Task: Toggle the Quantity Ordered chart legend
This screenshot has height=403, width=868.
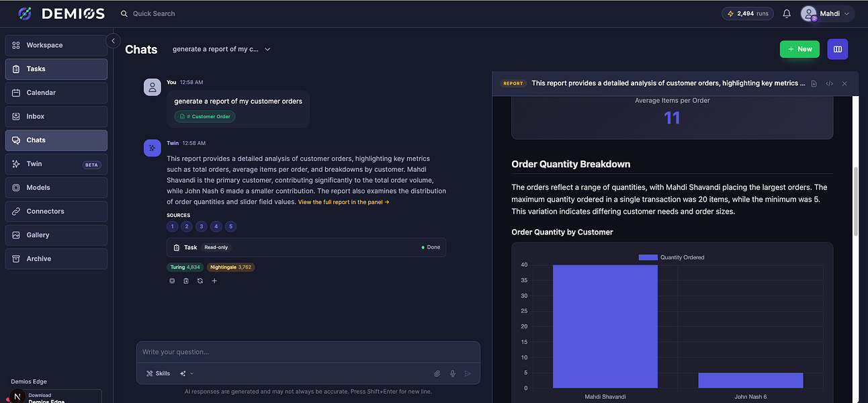Action: (671, 257)
